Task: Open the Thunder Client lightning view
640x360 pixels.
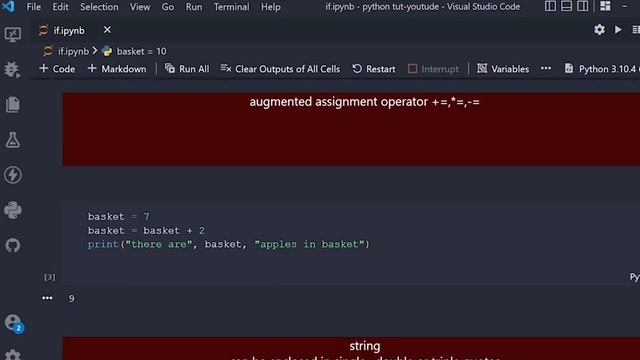Action: (x=13, y=175)
